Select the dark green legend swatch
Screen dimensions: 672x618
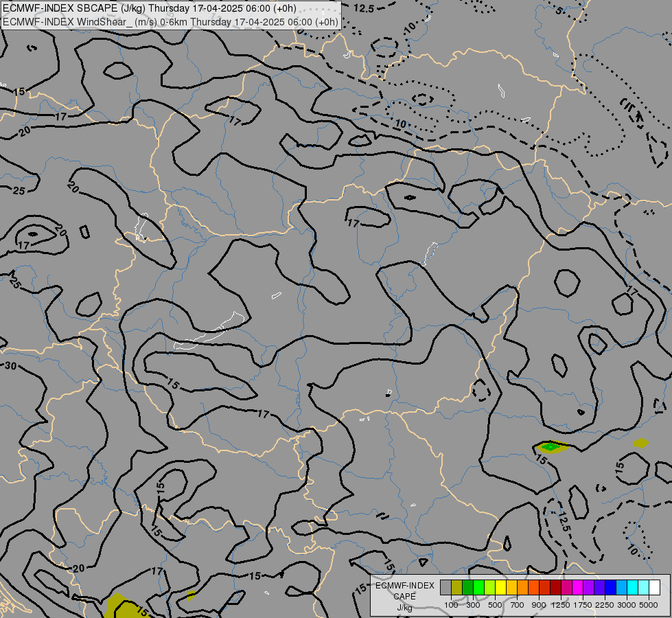tap(467, 587)
